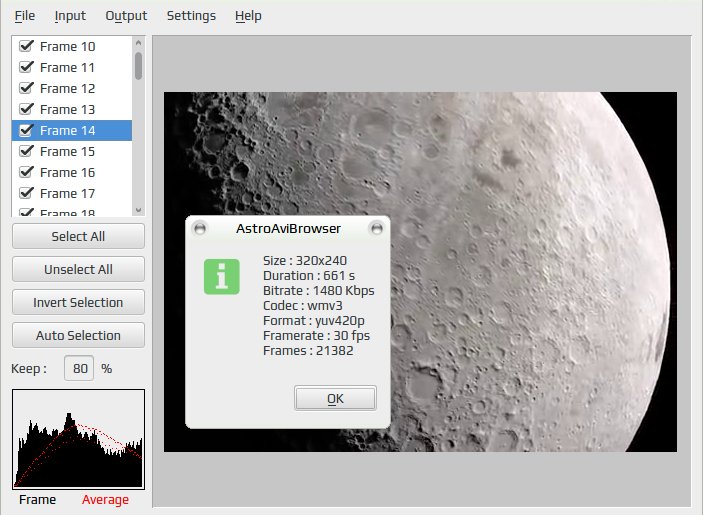Open the Input menu
703x515 pixels.
tap(70, 16)
